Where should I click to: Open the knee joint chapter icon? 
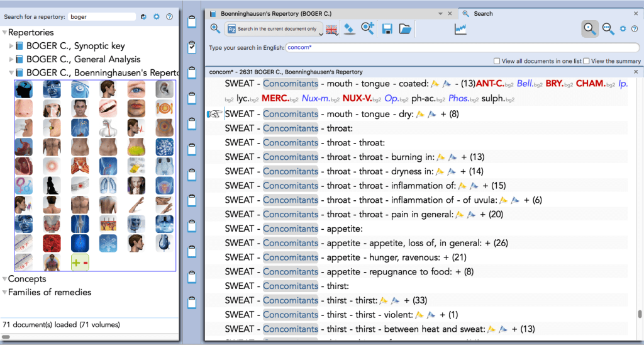pos(80,224)
